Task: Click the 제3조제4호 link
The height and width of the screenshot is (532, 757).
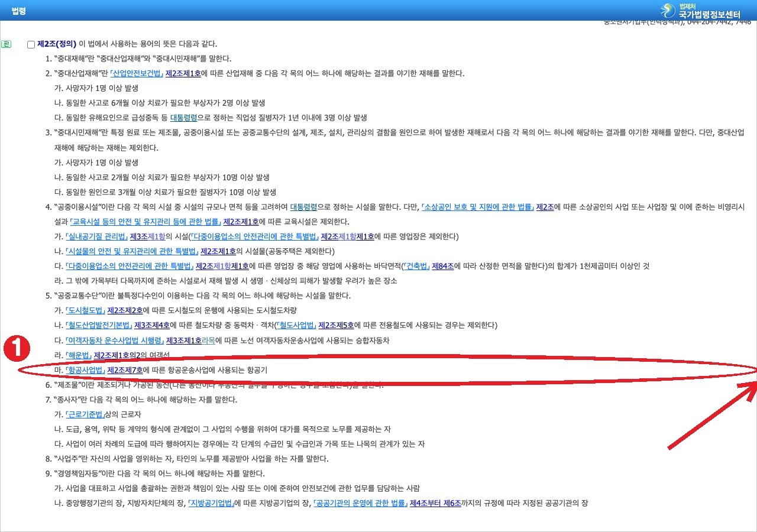Action: 153,325
